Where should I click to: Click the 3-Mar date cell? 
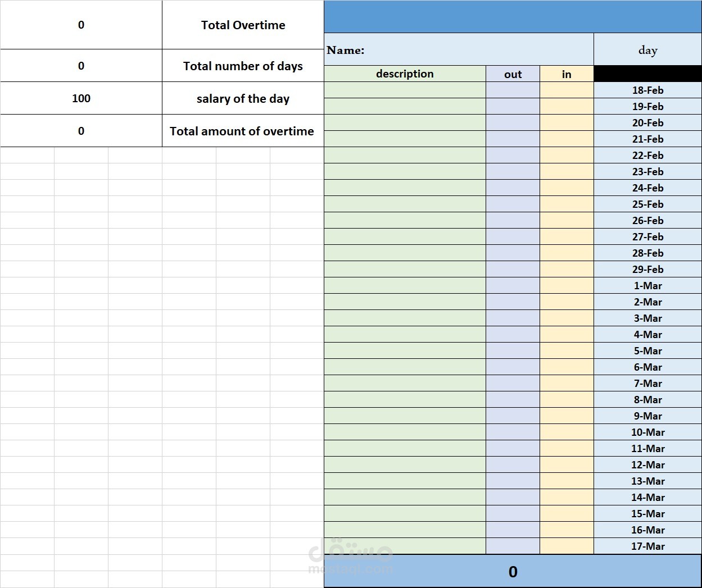(x=647, y=318)
